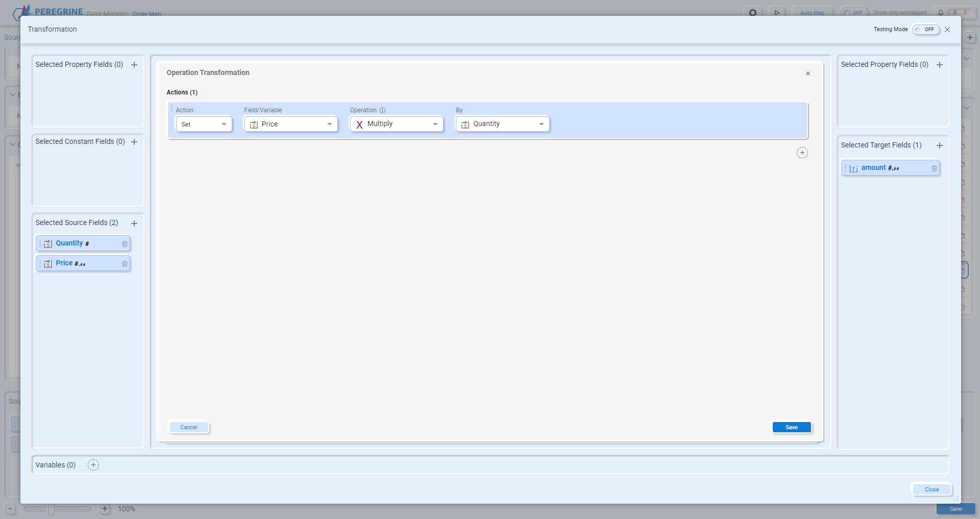The width and height of the screenshot is (980, 519).
Task: Select the amount target field chip
Action: tap(891, 168)
